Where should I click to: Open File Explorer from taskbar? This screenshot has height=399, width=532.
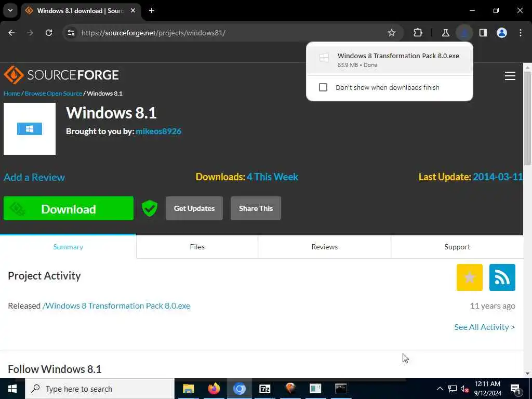coord(188,389)
